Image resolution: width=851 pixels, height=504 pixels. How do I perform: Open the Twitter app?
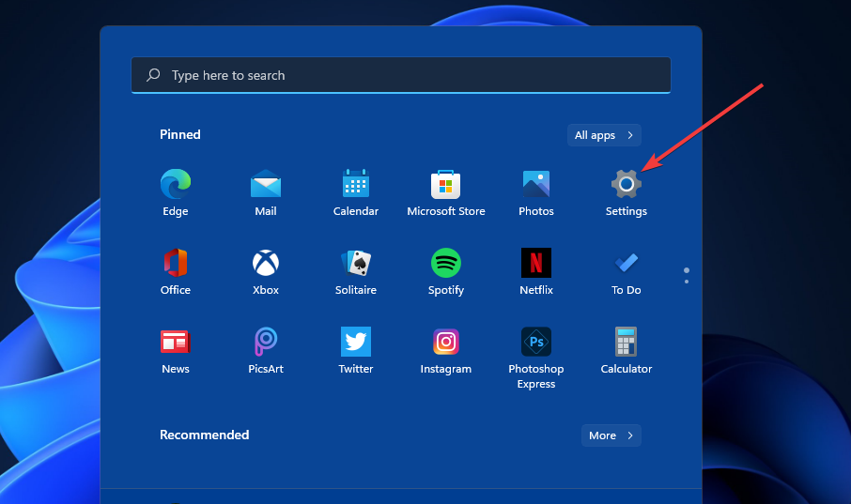point(356,342)
